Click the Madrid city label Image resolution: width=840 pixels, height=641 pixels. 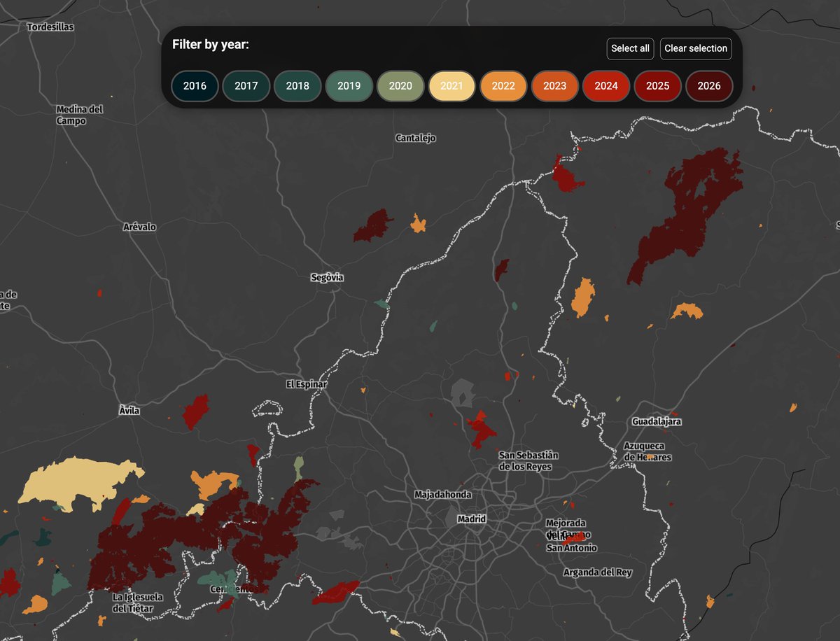tap(471, 519)
